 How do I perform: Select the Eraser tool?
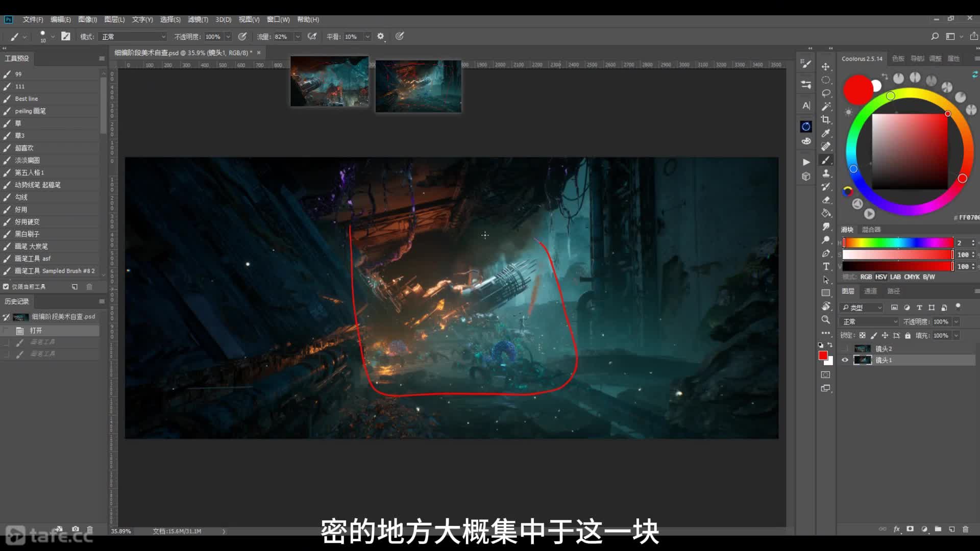(825, 200)
